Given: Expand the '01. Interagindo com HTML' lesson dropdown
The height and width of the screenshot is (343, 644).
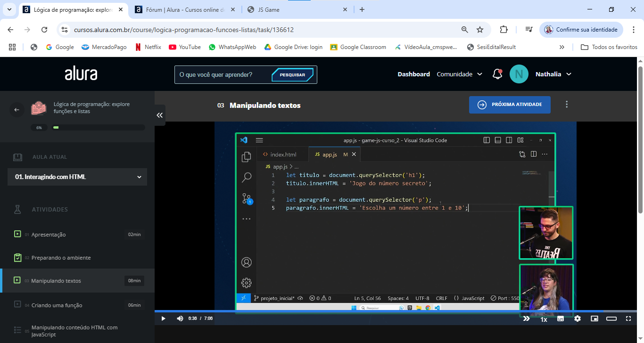Looking at the screenshot, I should (x=77, y=177).
